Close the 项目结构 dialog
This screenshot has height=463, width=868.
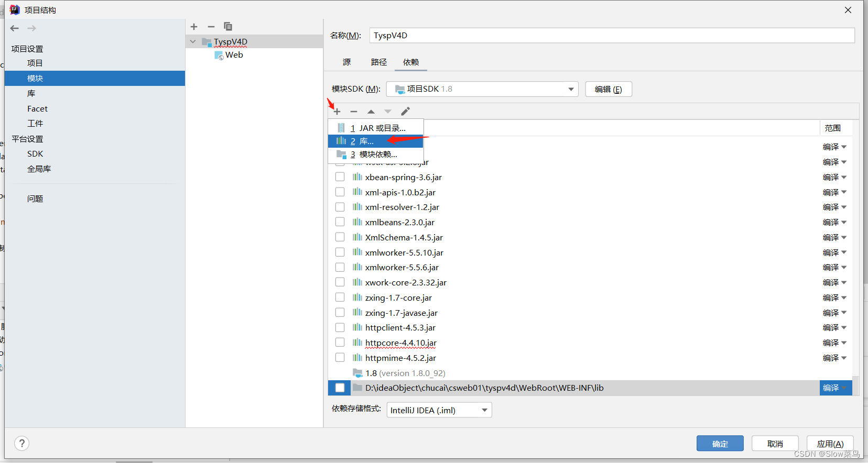tap(848, 10)
